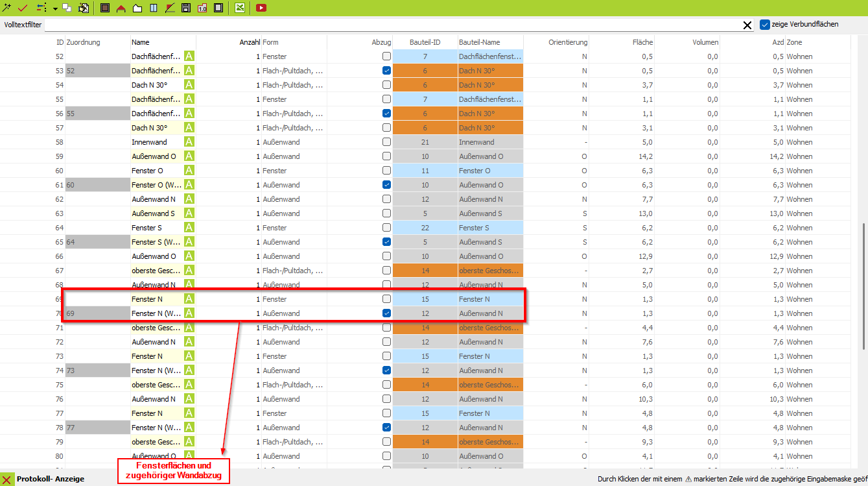Viewport: 868px width, 486px height.
Task: Click the blue window pane toolbar icon
Action: click(154, 8)
